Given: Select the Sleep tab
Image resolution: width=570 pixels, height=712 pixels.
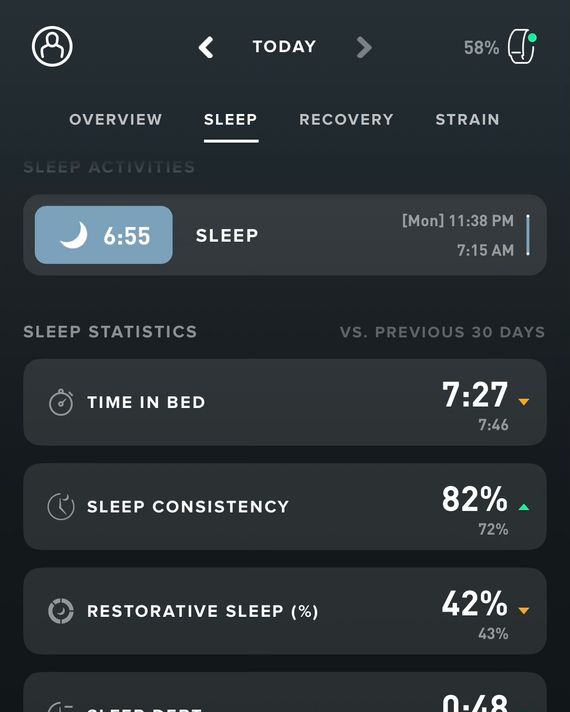Looking at the screenshot, I should coord(231,119).
